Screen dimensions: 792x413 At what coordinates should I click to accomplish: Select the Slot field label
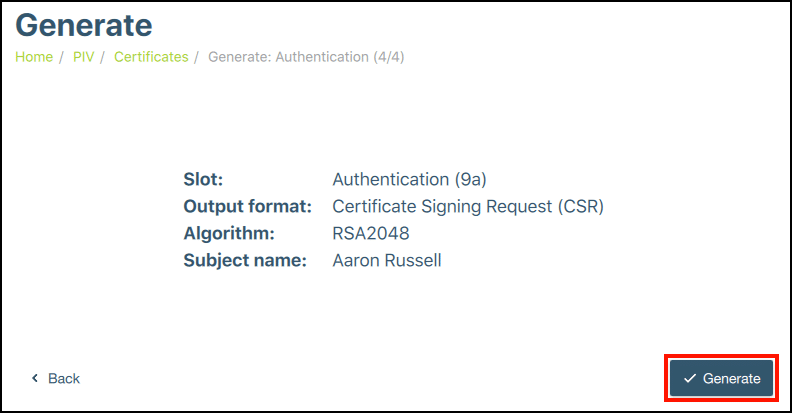coord(203,180)
